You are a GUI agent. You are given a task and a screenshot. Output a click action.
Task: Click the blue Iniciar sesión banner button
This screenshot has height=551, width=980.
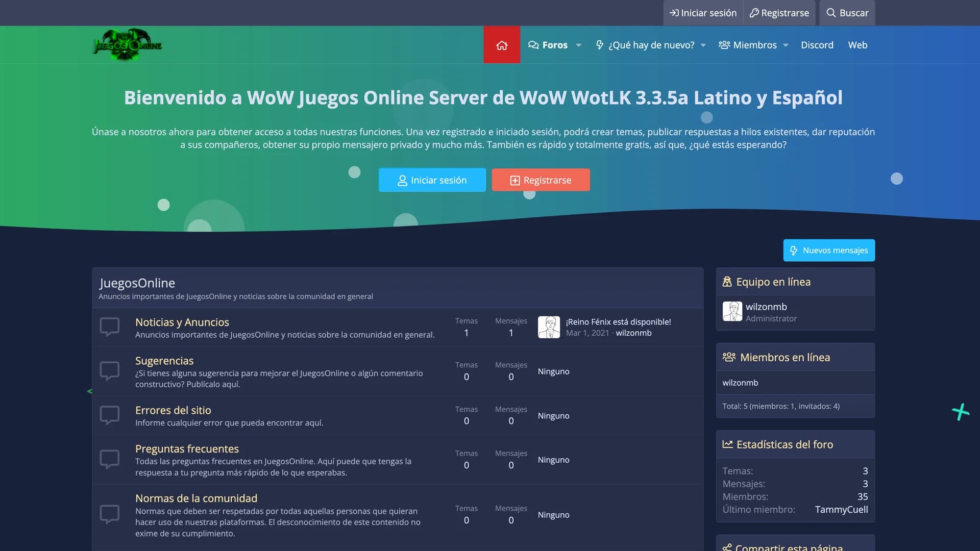(432, 180)
